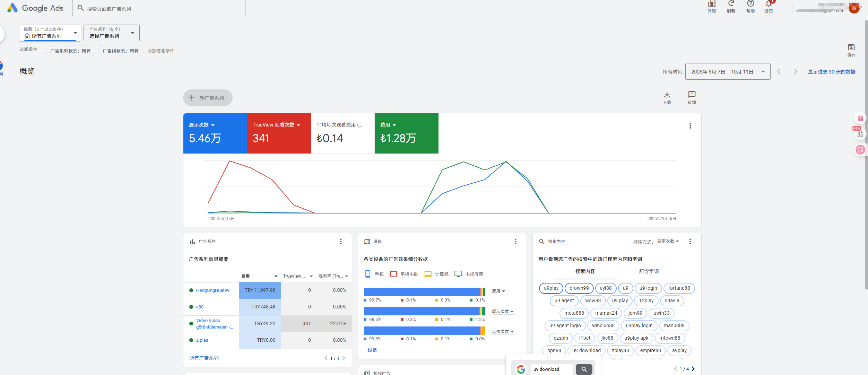Open the overview scorecard three-dot menu
868x375 pixels.
690,126
